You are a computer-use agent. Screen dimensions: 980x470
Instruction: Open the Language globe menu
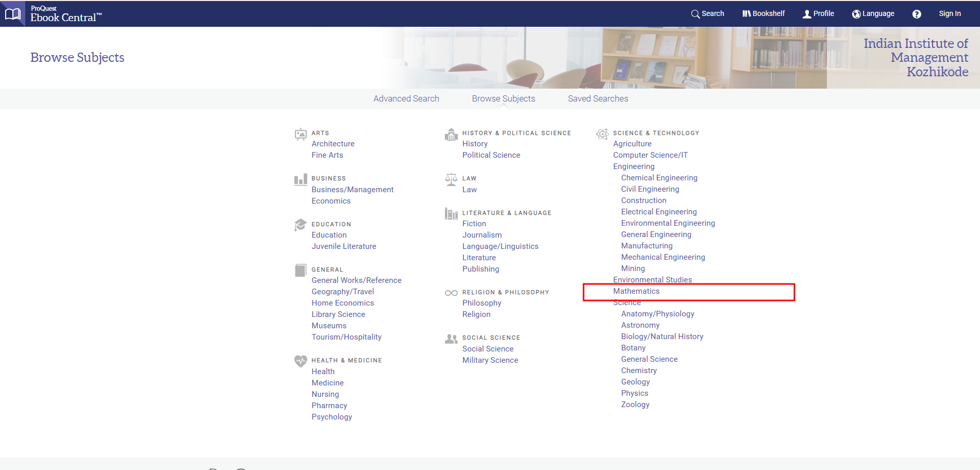(856, 14)
